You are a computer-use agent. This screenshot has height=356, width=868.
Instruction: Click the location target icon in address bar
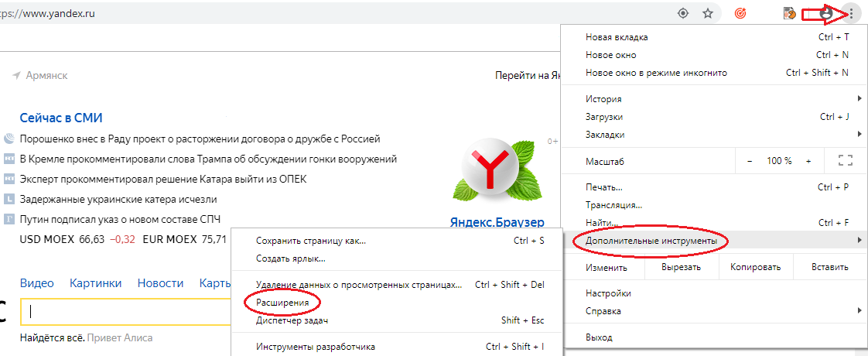[684, 14]
